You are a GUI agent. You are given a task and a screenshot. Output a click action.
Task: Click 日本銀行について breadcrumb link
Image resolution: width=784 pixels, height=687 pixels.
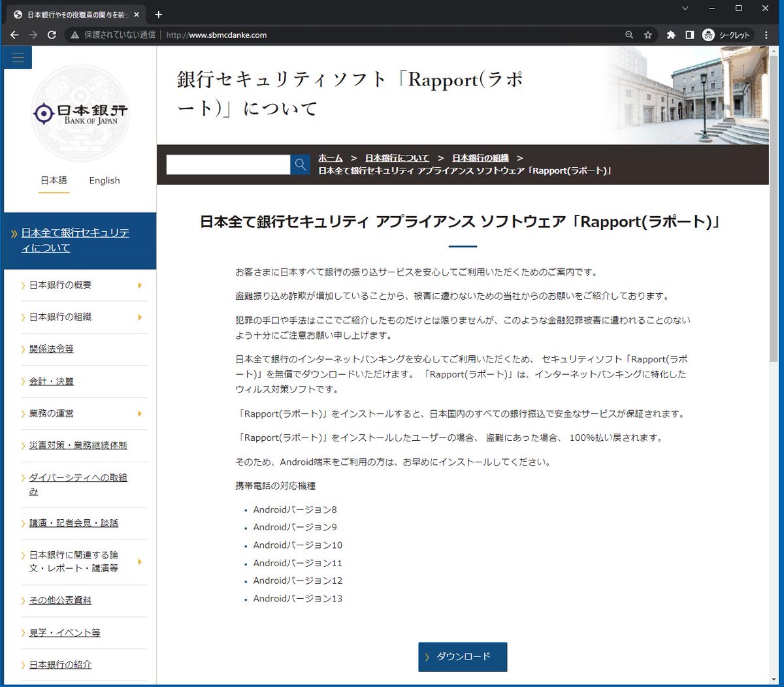pyautogui.click(x=397, y=158)
